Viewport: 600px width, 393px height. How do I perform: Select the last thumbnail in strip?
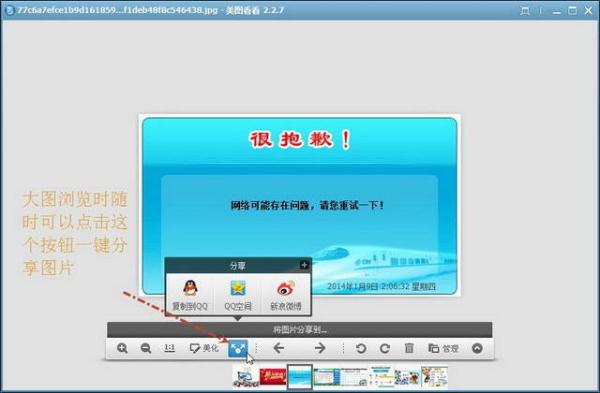point(434,377)
